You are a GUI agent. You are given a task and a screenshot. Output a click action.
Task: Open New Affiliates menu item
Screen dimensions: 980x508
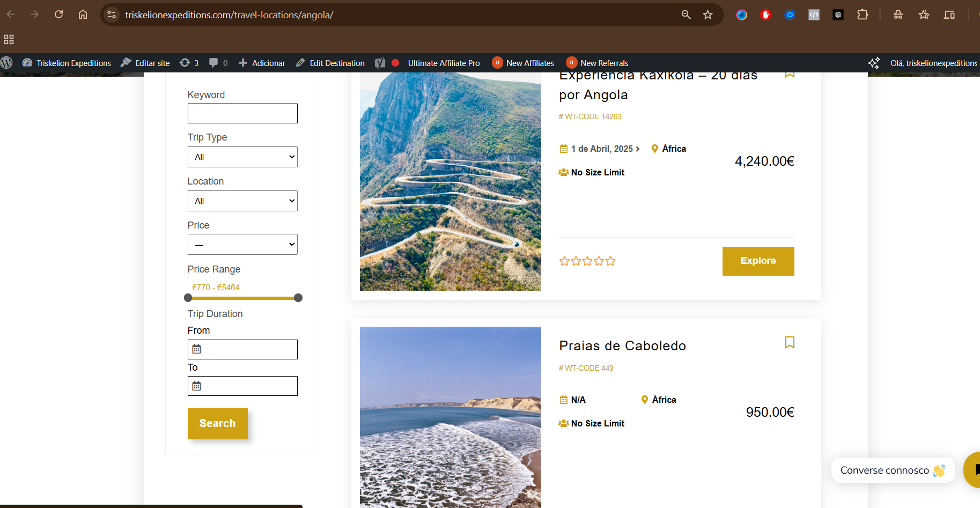(523, 63)
